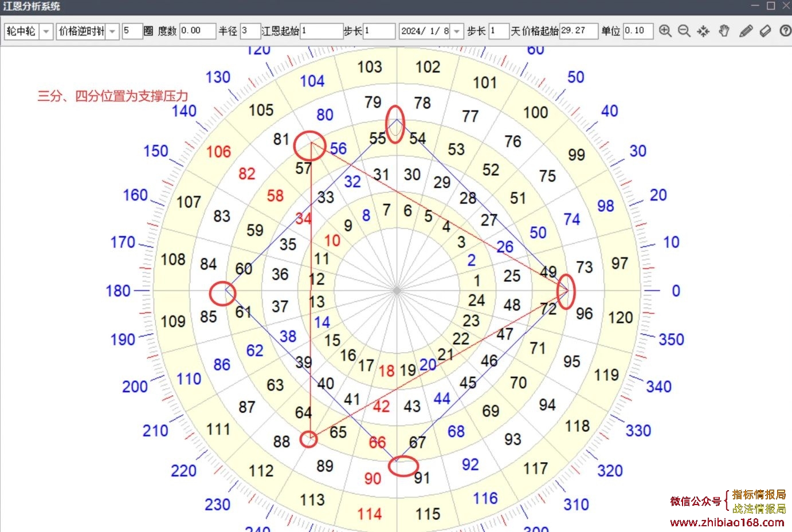This screenshot has width=792, height=532.
Task: Click wheel number 97
Action: click(620, 263)
